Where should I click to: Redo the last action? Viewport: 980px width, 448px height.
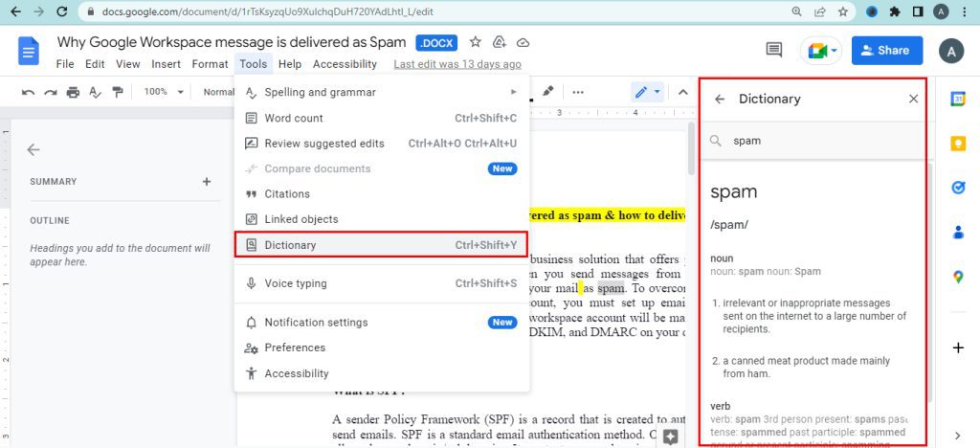pyautogui.click(x=51, y=93)
